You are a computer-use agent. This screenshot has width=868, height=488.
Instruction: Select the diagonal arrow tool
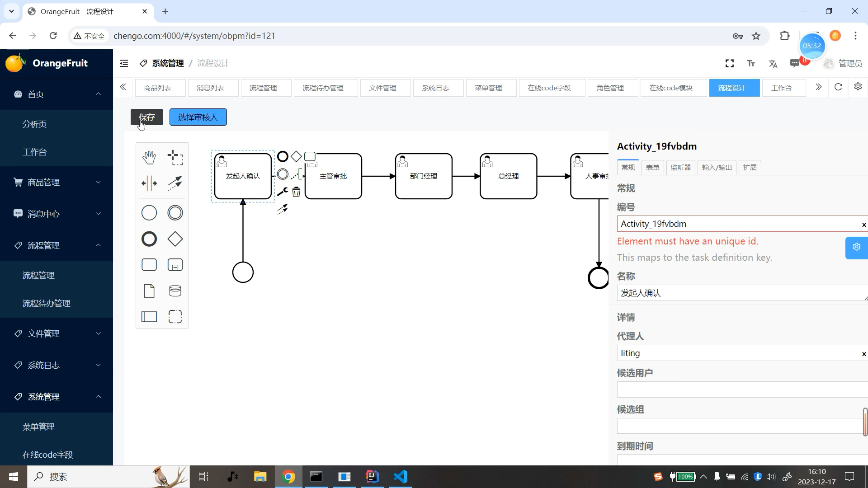tap(176, 183)
